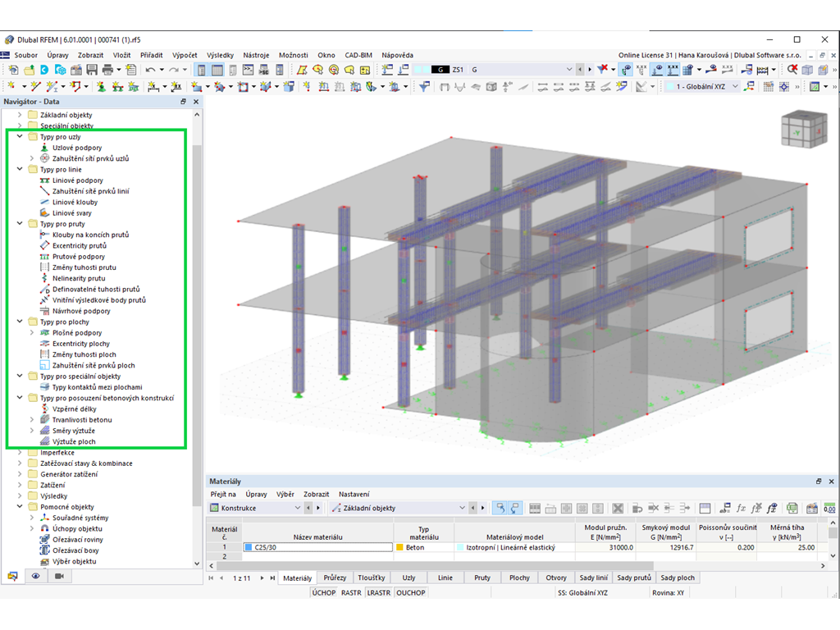This screenshot has width=840, height=630.
Task: Toggle OUCHOP object snap in status bar
Action: (411, 592)
